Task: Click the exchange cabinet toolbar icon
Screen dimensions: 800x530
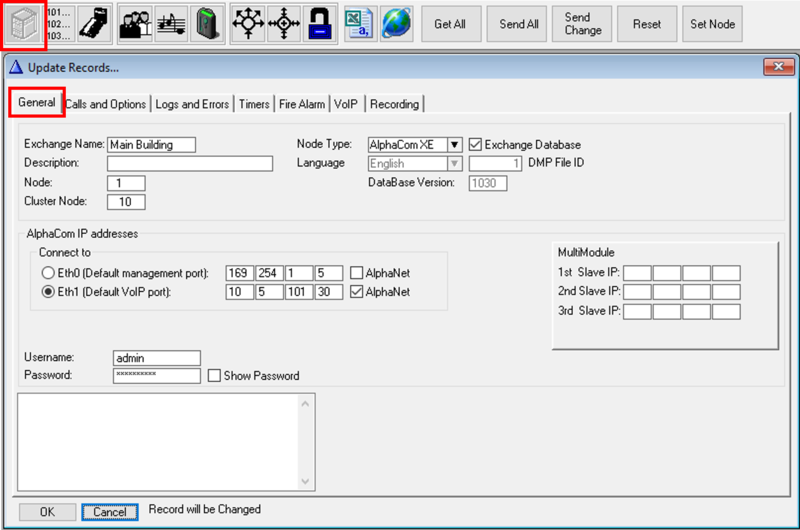Action: pyautogui.click(x=22, y=24)
